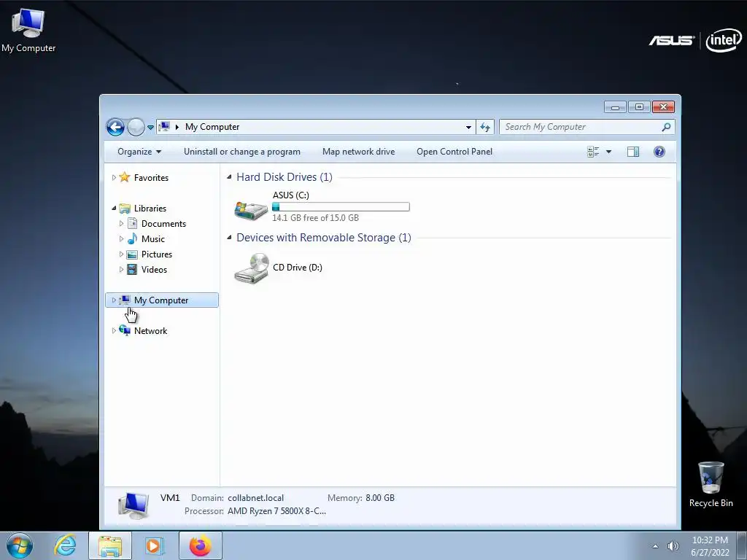Click Open Control Panel

click(x=454, y=152)
